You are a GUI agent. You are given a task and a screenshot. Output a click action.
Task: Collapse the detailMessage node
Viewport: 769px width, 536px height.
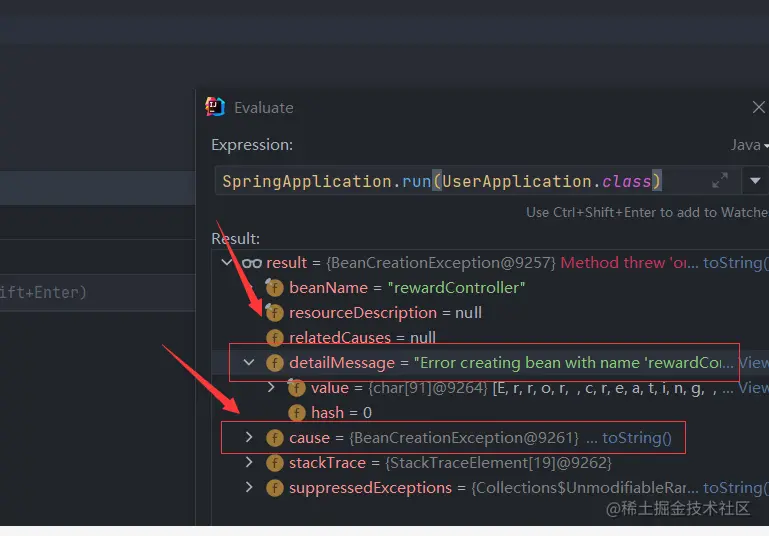pos(249,362)
